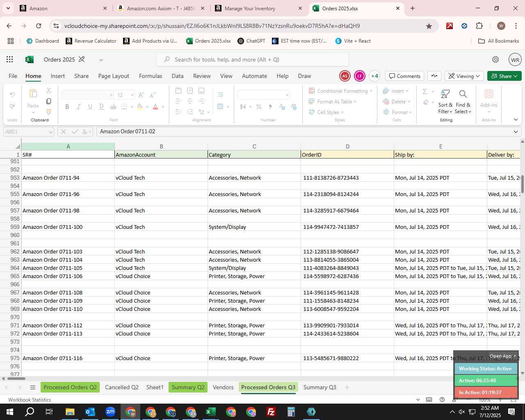
Task: Open Revenue Calculator bookmark
Action: 91,41
